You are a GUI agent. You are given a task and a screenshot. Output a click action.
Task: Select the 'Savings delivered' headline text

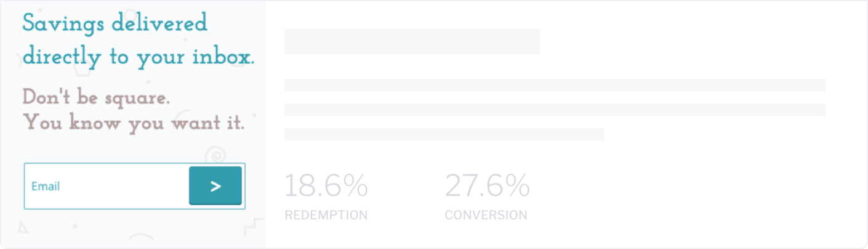coord(115,24)
